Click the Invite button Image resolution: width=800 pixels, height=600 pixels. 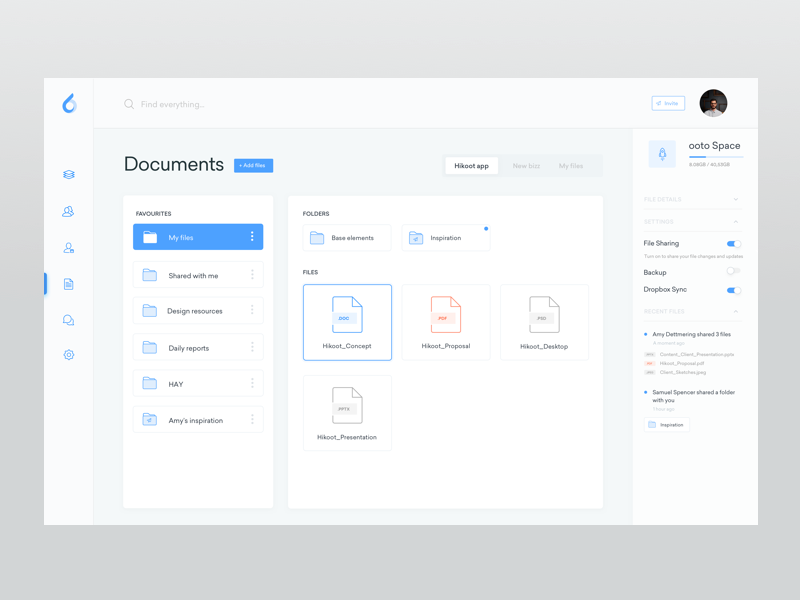point(668,103)
